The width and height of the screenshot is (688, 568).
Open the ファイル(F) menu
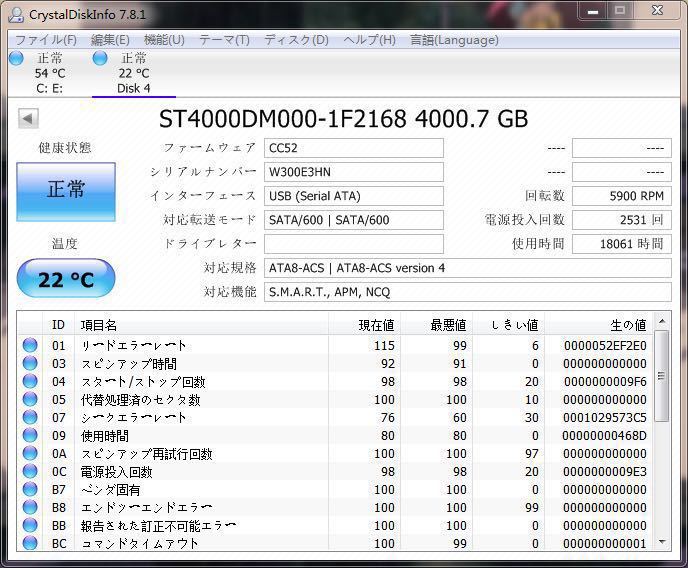pyautogui.click(x=46, y=40)
